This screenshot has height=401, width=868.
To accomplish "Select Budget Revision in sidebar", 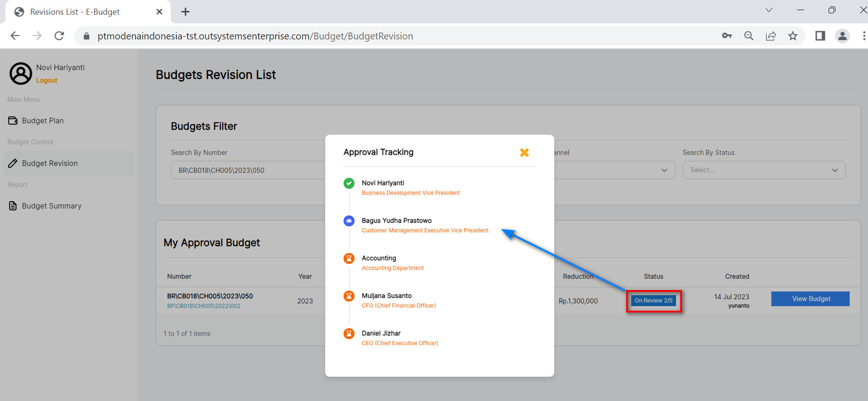I will click(49, 163).
